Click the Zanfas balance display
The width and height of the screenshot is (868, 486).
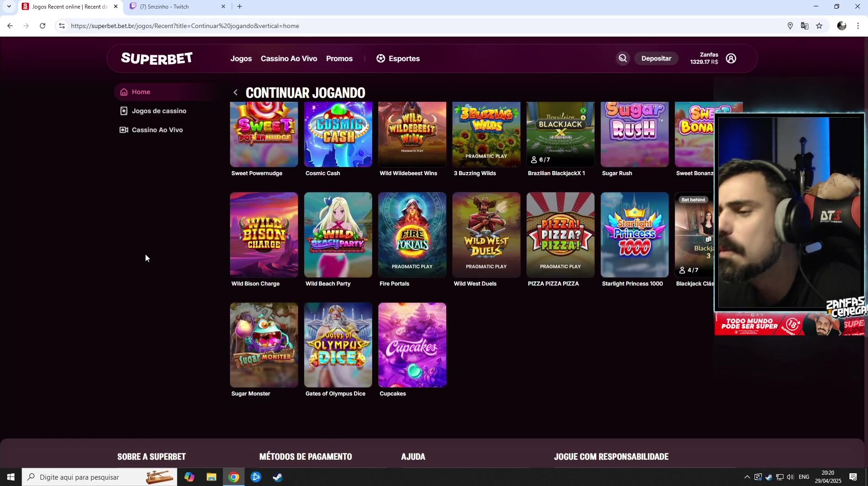point(704,58)
